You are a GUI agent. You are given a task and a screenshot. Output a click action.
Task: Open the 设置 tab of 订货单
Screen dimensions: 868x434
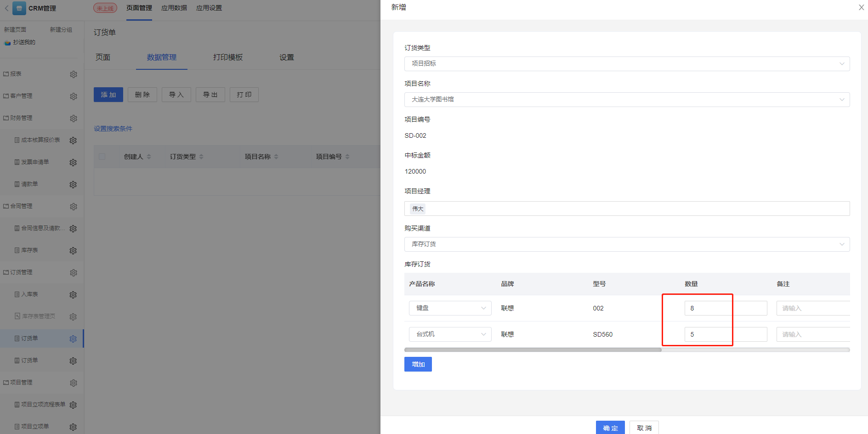point(287,57)
